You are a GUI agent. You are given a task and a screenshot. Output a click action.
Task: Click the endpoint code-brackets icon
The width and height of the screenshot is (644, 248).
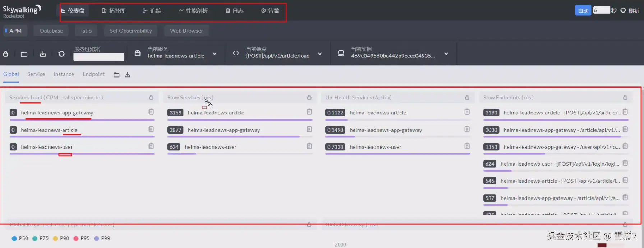(236, 53)
